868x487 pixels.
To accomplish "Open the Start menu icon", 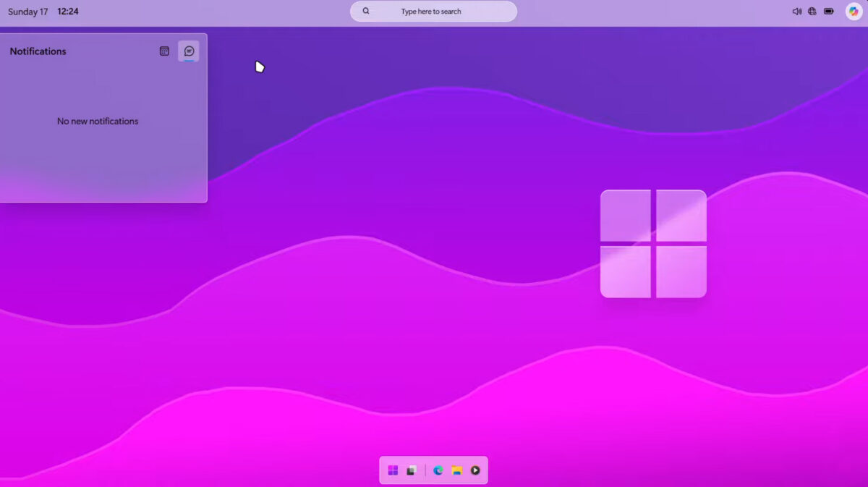I will click(393, 470).
